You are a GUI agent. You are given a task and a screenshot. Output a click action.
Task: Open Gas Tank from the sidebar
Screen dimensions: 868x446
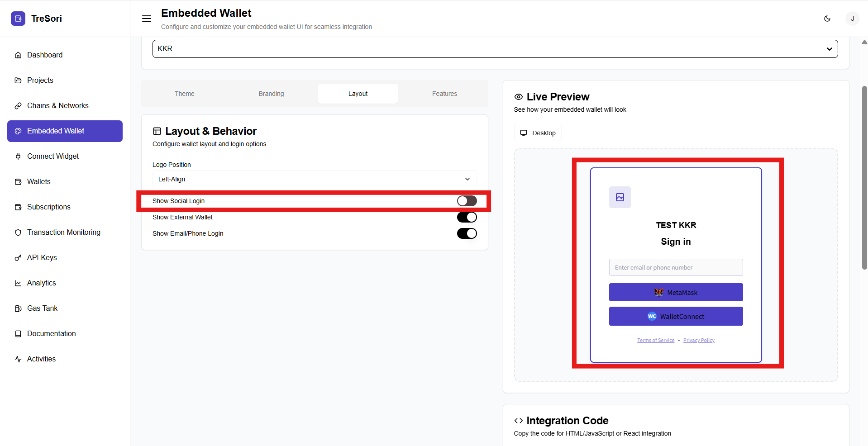coord(42,308)
